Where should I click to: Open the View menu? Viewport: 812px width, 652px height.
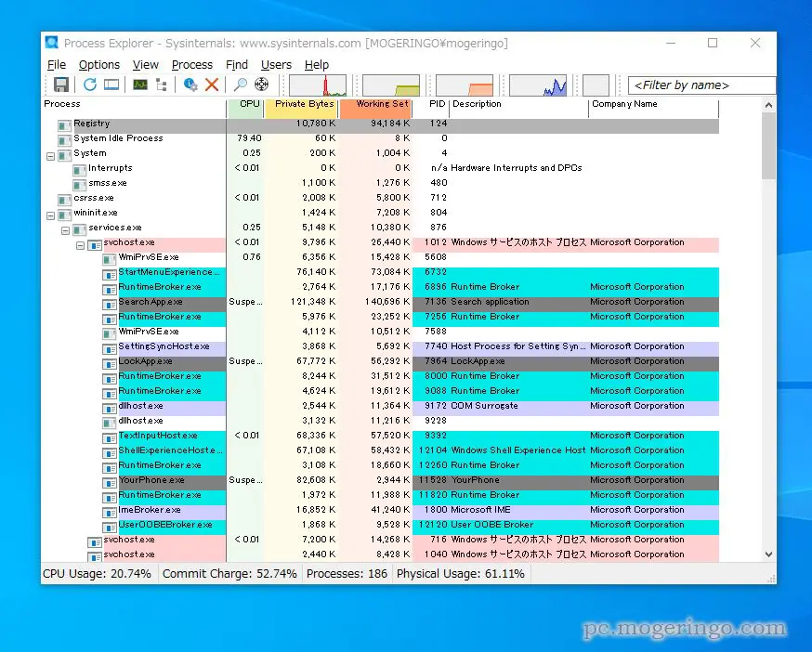click(146, 65)
